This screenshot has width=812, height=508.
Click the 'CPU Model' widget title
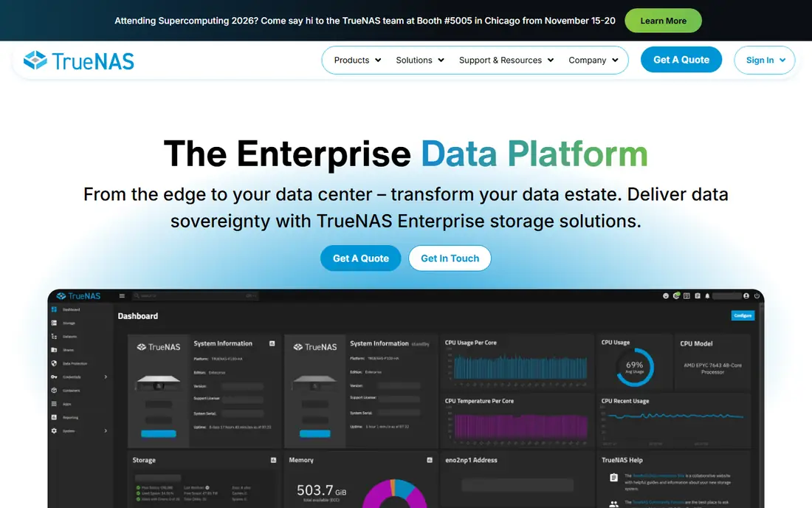tap(696, 343)
